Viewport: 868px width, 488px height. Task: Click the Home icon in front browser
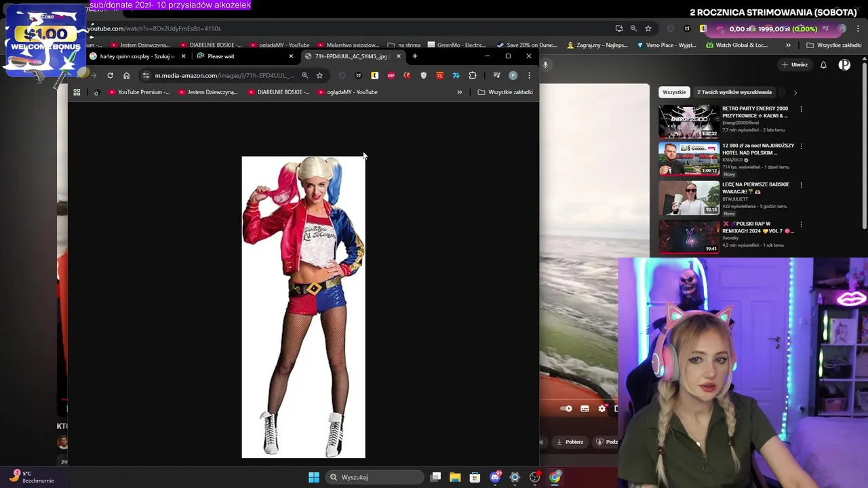[126, 75]
